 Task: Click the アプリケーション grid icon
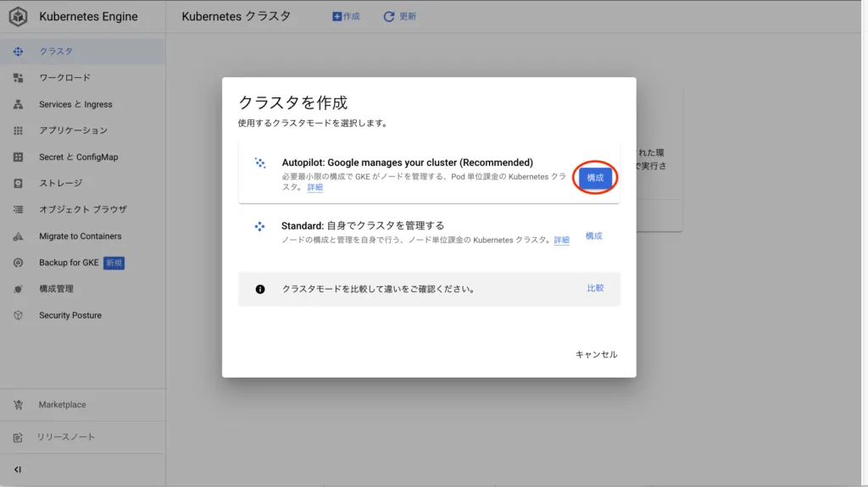[x=19, y=130]
